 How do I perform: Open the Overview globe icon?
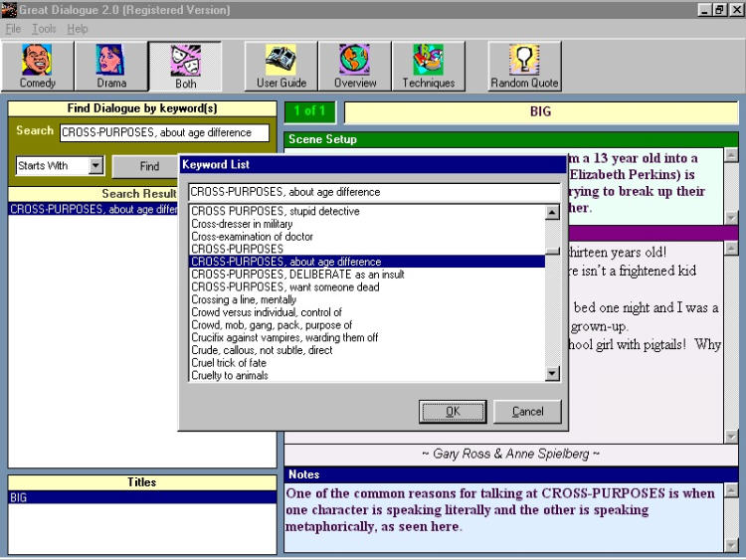tap(354, 66)
